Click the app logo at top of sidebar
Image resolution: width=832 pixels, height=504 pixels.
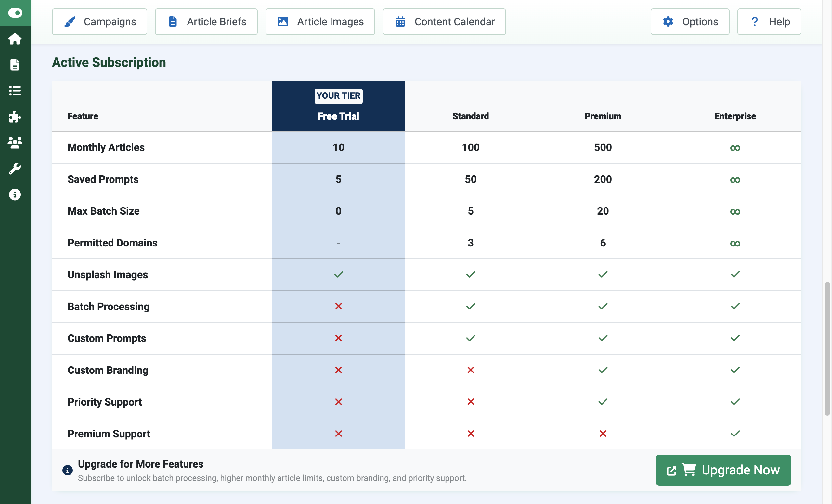(x=15, y=13)
